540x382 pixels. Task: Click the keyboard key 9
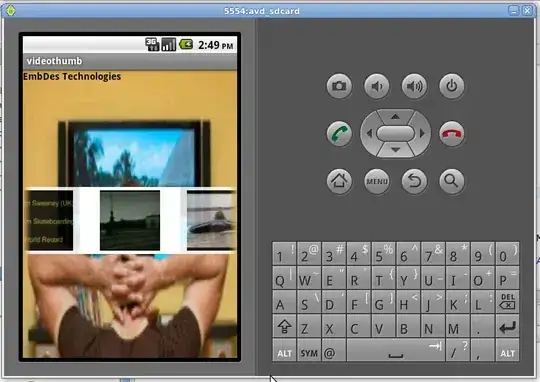(x=482, y=254)
